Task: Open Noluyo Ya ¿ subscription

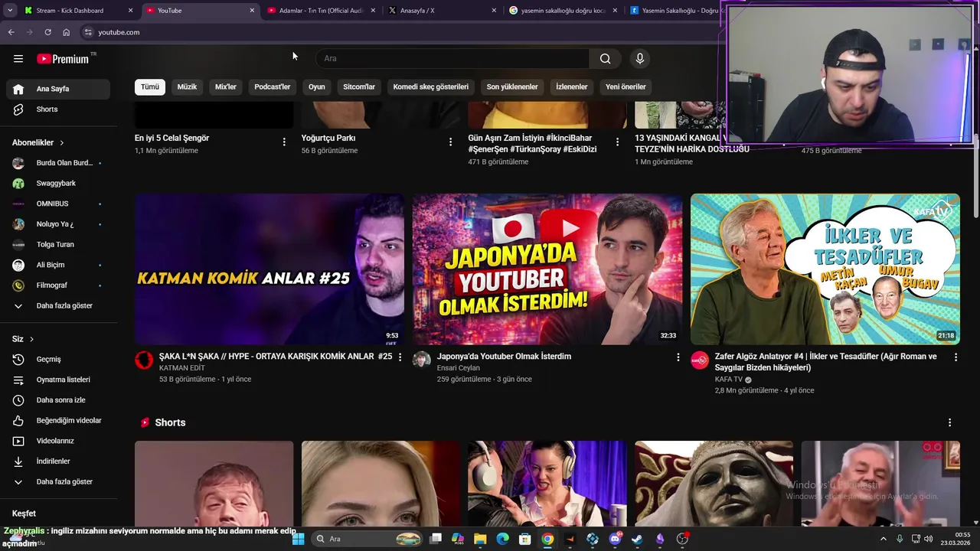Action: (58, 224)
